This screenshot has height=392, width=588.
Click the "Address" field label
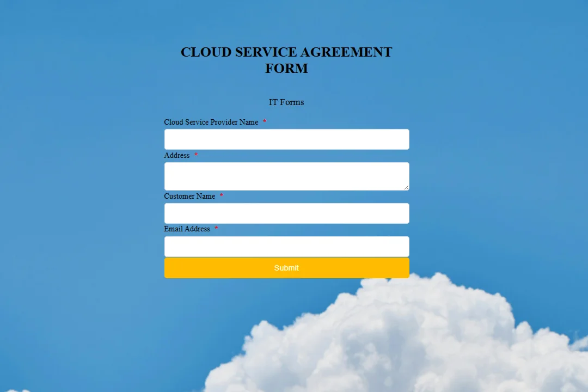point(177,155)
